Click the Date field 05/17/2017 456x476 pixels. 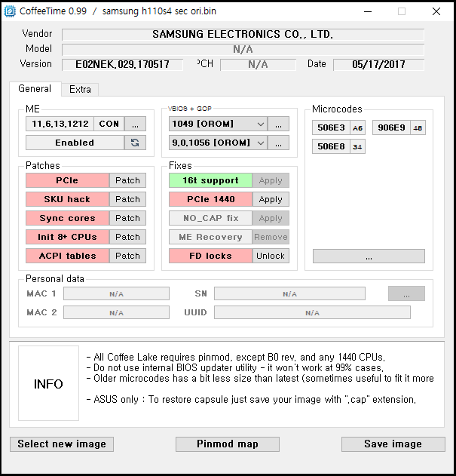pyautogui.click(x=378, y=65)
